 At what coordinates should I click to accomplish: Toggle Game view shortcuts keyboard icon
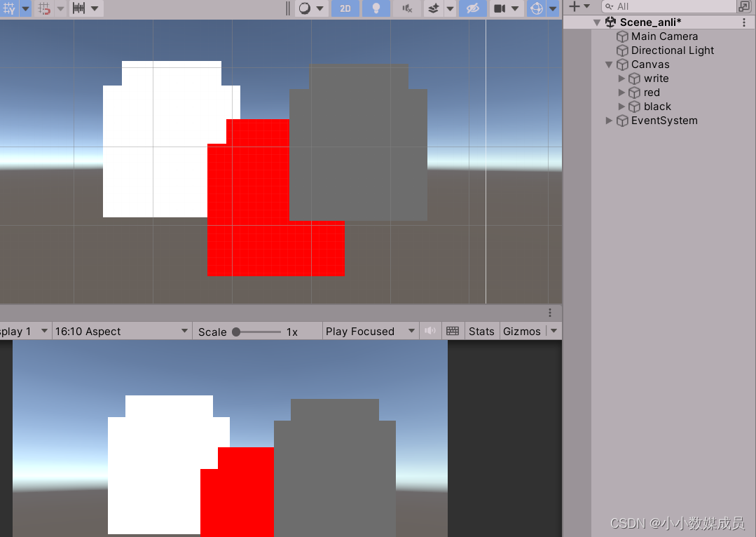click(x=453, y=331)
